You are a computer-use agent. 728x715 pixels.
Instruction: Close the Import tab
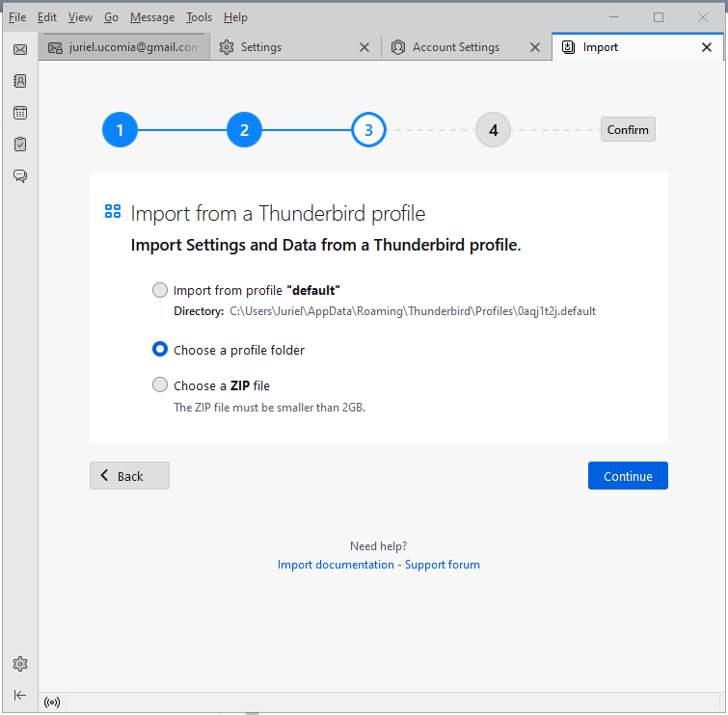tap(706, 47)
